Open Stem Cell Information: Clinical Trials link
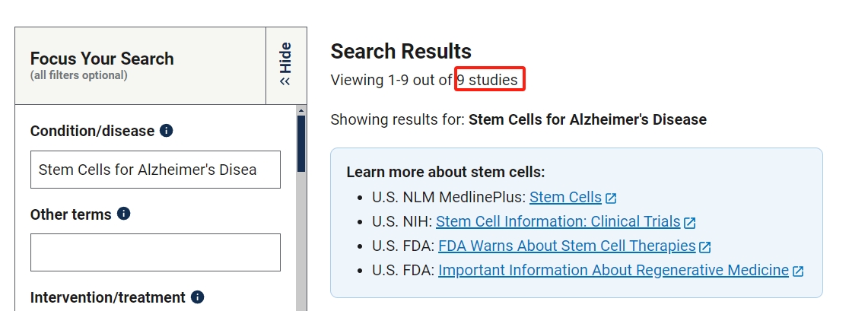Screen dimensions: 868x311 [x=558, y=221]
